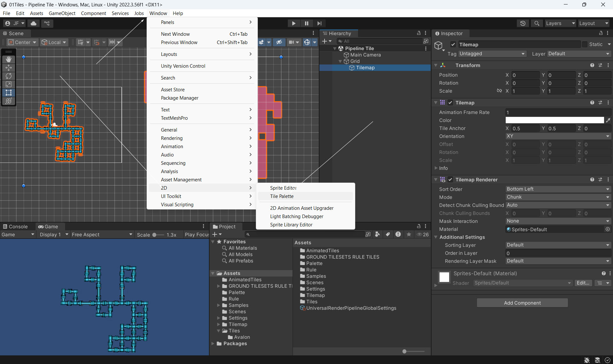Choose Tile Palette from the 2D submenu
Viewport: 613px width, 364px height.
[282, 196]
